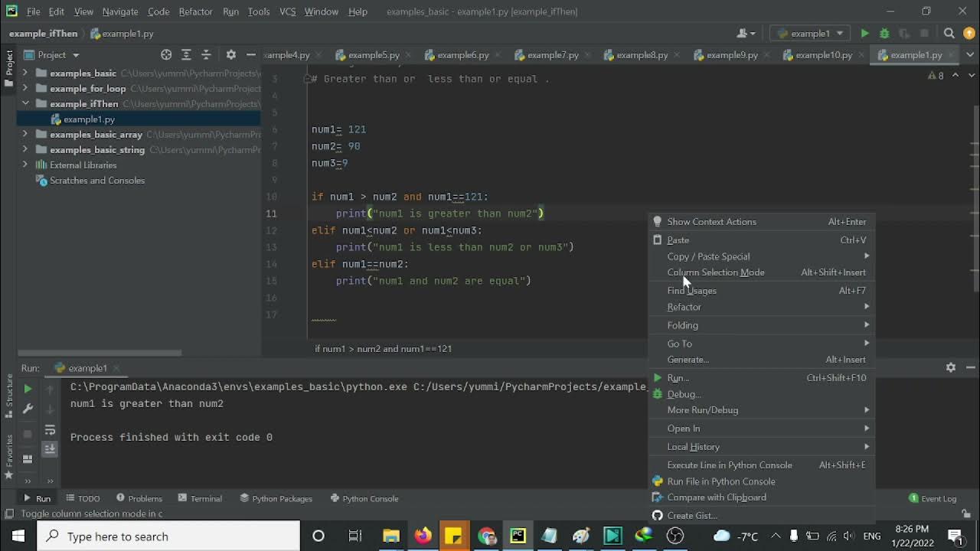Expand External Libraries node
This screenshot has height=551, width=980.
pyautogui.click(x=25, y=165)
